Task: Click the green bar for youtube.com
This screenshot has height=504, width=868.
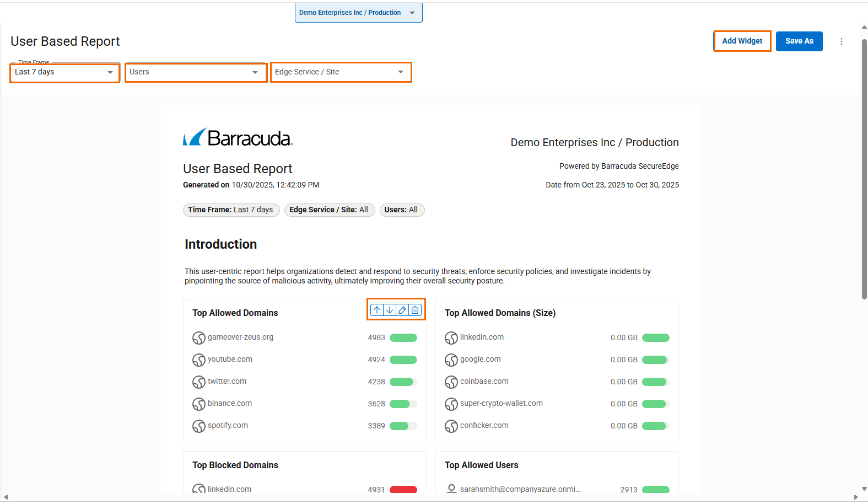Action: pos(403,360)
